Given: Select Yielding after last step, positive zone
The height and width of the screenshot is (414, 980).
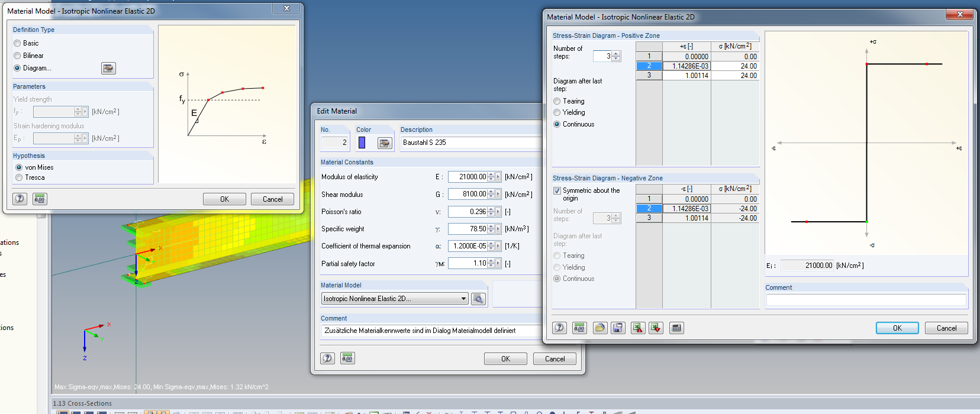Looking at the screenshot, I should (557, 112).
